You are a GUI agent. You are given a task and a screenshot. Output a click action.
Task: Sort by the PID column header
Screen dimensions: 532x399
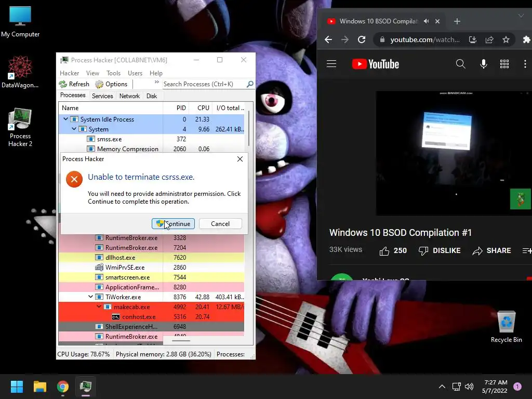[x=176, y=108]
